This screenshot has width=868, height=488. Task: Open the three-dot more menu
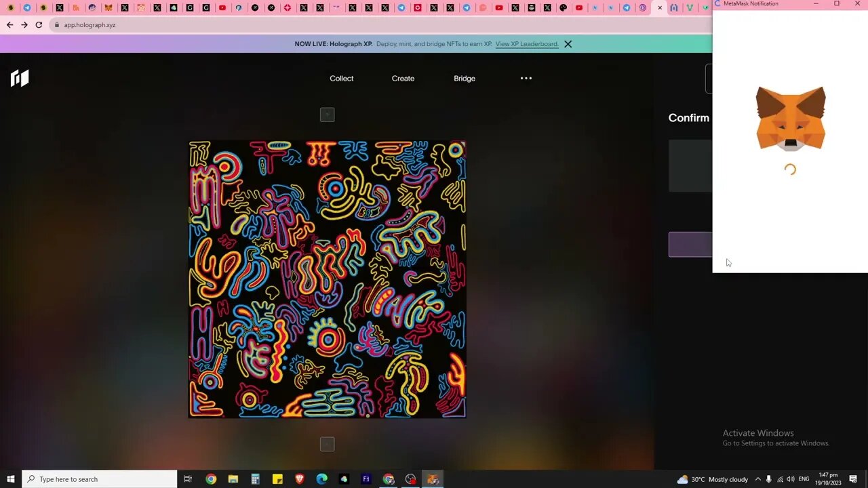[x=526, y=78]
